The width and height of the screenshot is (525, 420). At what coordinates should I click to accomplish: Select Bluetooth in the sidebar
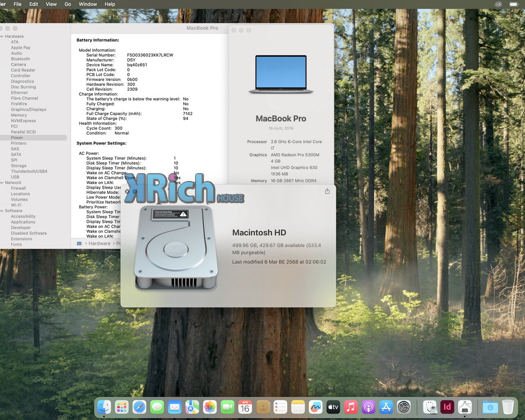pos(21,59)
